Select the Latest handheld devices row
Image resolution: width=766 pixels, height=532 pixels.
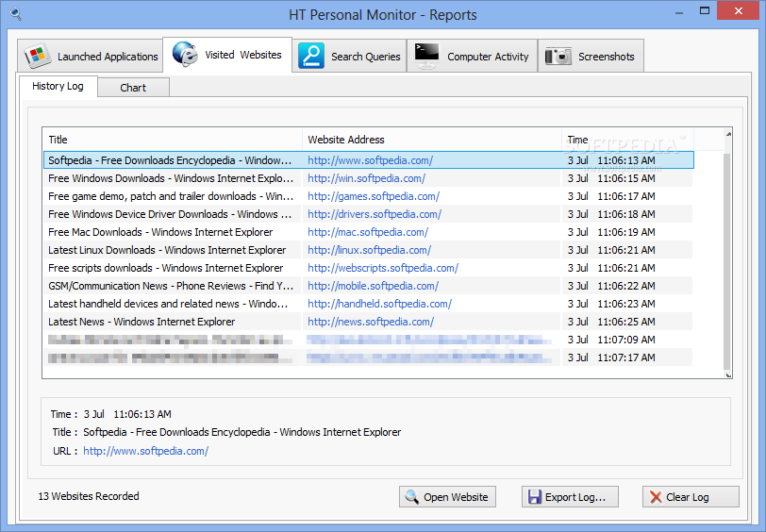point(369,304)
